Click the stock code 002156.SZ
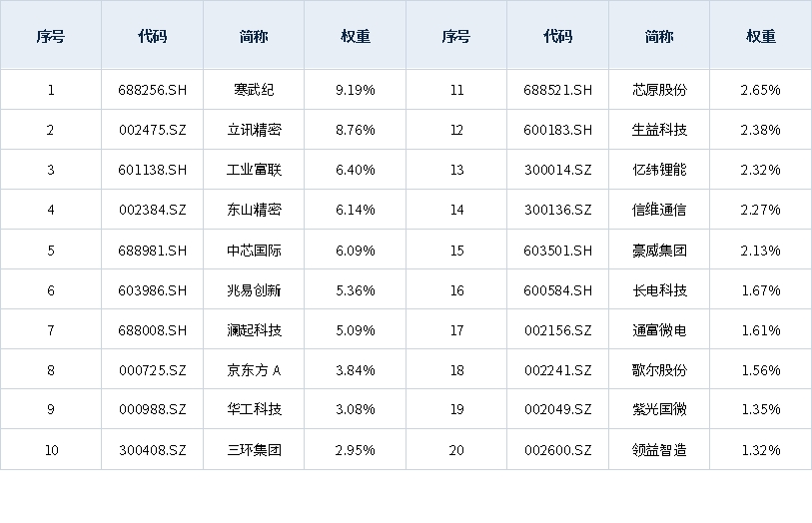The image size is (812, 523). click(x=557, y=330)
